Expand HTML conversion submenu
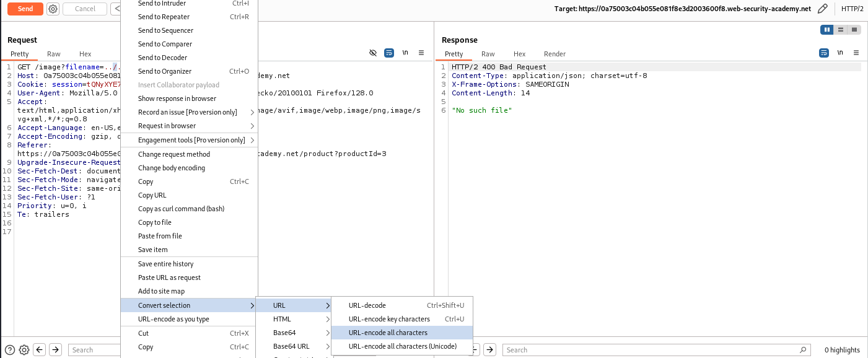 pyautogui.click(x=294, y=319)
